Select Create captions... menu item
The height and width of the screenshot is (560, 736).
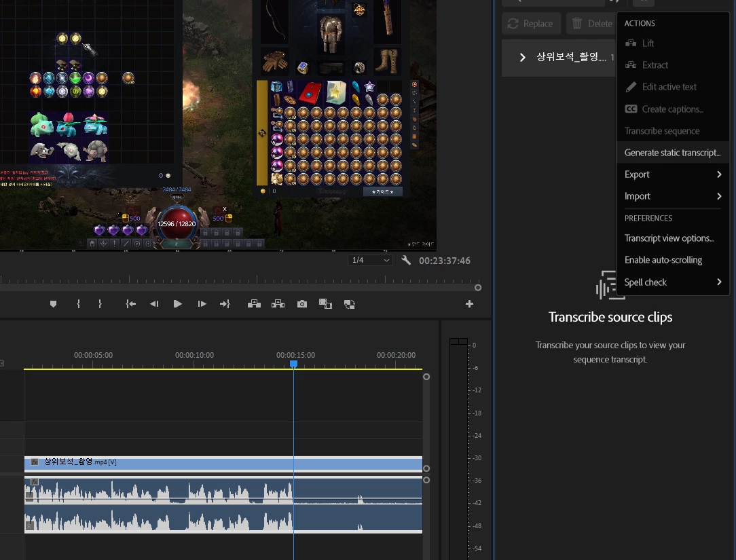673,109
